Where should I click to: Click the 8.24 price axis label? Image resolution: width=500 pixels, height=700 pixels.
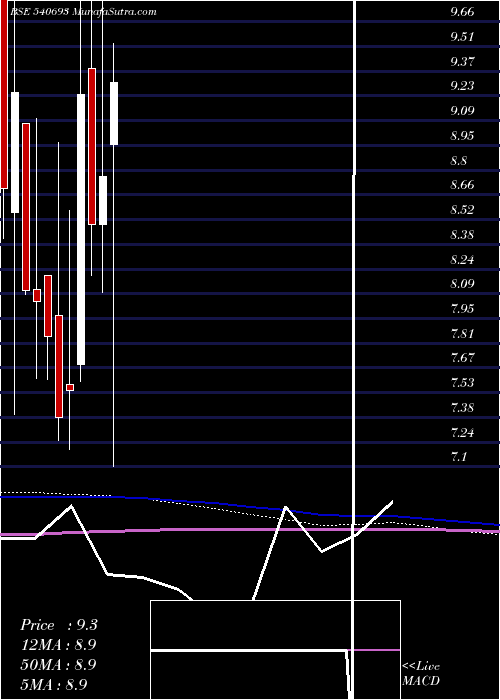462,259
